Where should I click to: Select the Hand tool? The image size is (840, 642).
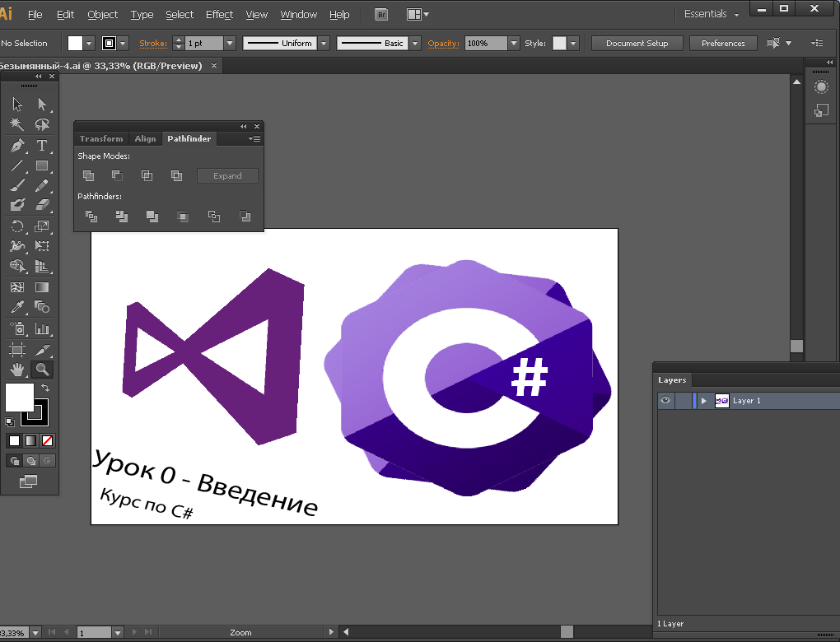coord(17,369)
